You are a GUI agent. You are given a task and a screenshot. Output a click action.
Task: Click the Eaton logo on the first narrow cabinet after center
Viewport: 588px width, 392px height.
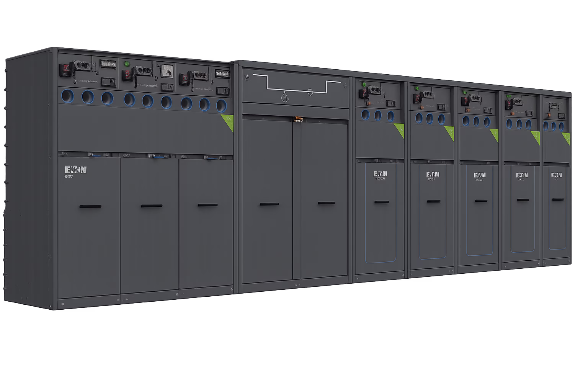click(x=380, y=174)
